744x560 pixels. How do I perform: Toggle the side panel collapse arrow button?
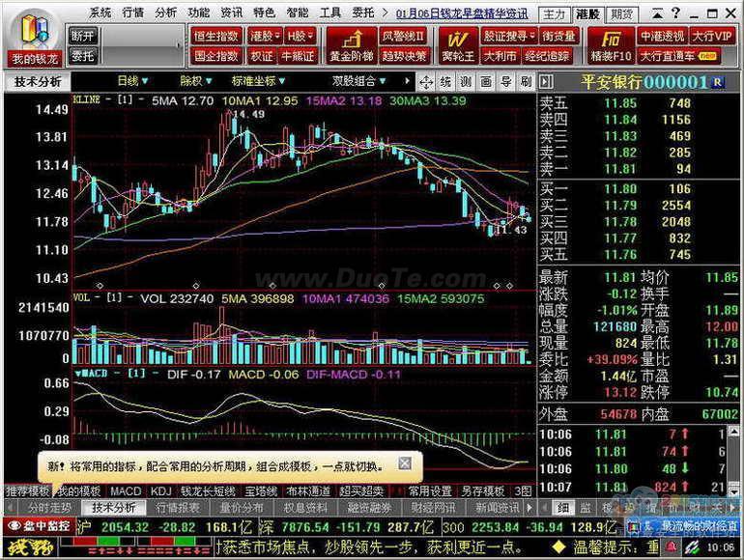[x=546, y=81]
